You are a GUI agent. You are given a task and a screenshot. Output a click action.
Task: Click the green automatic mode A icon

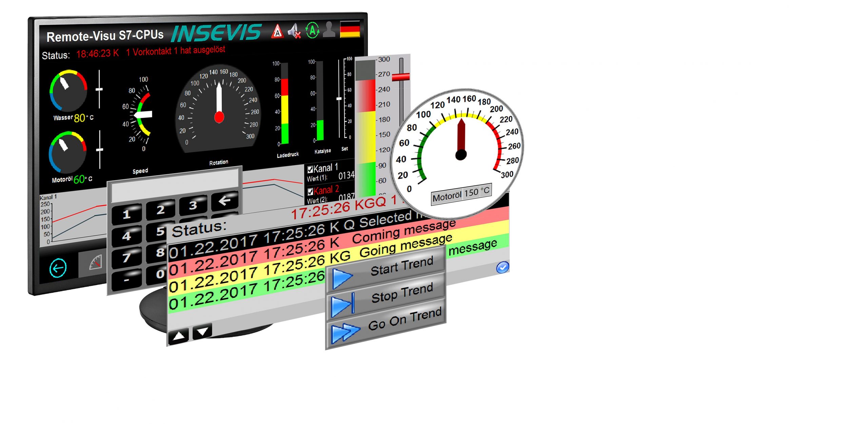click(312, 31)
